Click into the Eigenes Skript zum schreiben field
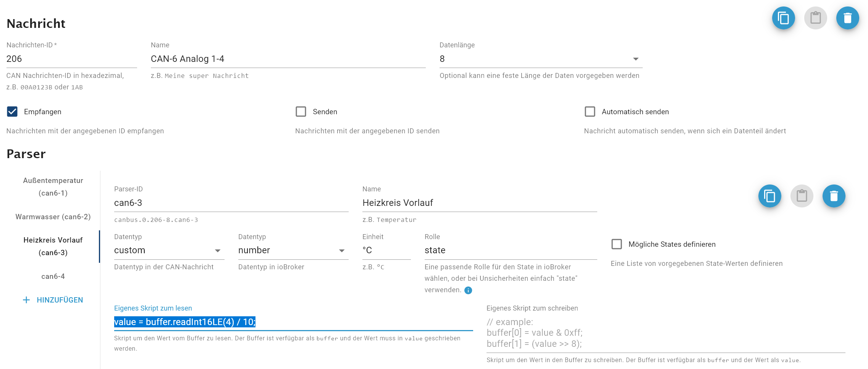868x369 pixels. pyautogui.click(x=665, y=333)
